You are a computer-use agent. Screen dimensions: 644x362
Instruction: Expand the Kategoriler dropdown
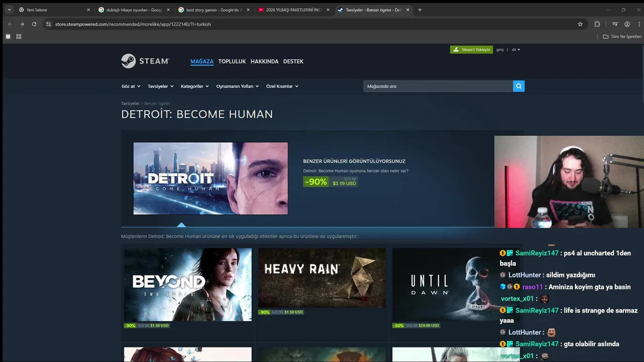(x=195, y=86)
